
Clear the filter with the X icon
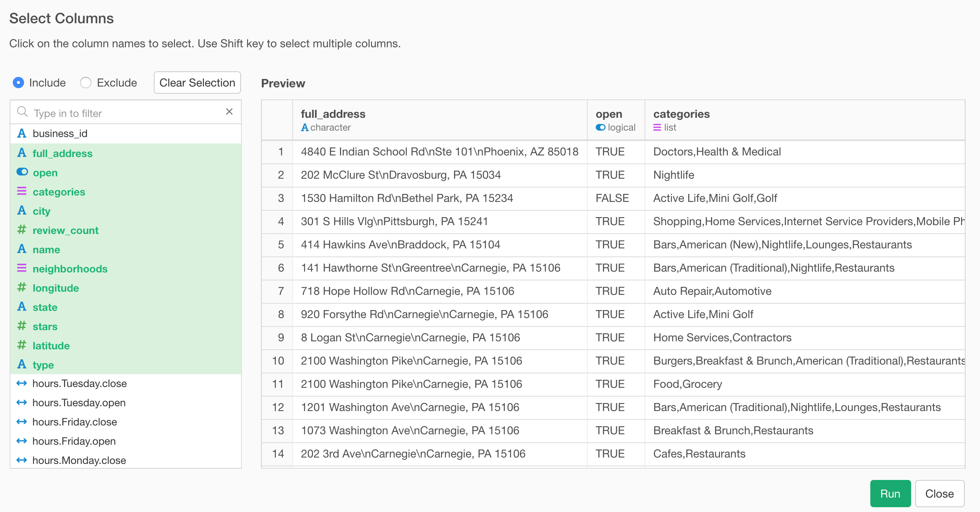point(229,112)
